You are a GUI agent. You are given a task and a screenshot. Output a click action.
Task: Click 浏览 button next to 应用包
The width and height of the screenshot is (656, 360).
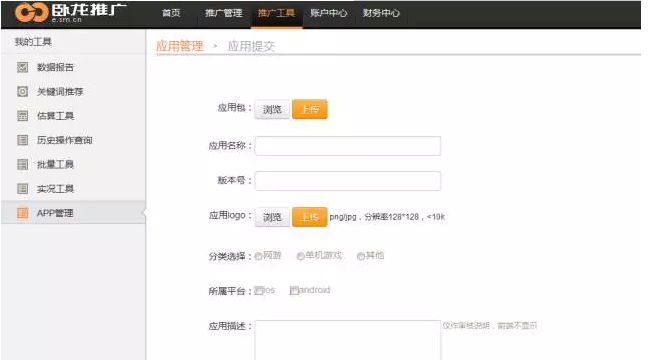(272, 109)
